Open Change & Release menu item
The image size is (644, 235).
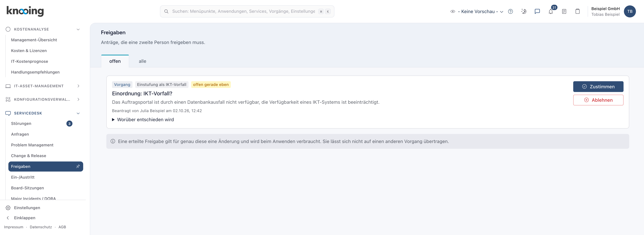(x=29, y=156)
